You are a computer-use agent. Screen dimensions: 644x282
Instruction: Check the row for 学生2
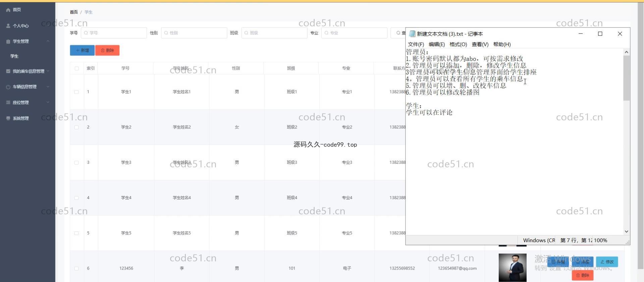click(76, 127)
